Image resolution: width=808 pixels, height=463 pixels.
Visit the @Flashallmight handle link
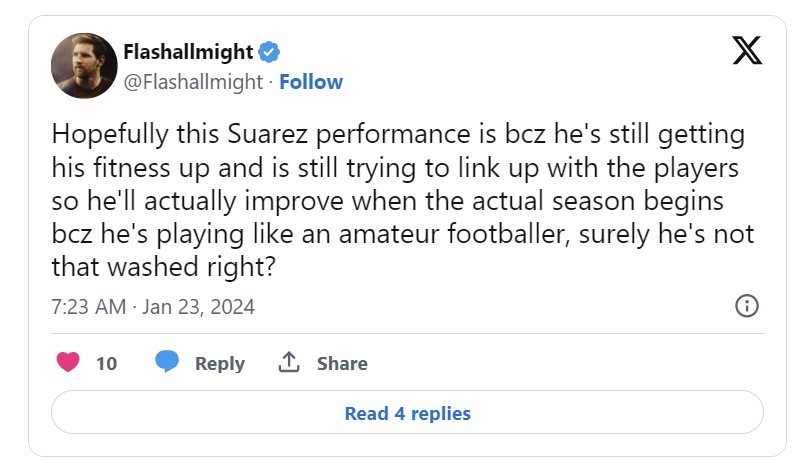coord(193,82)
